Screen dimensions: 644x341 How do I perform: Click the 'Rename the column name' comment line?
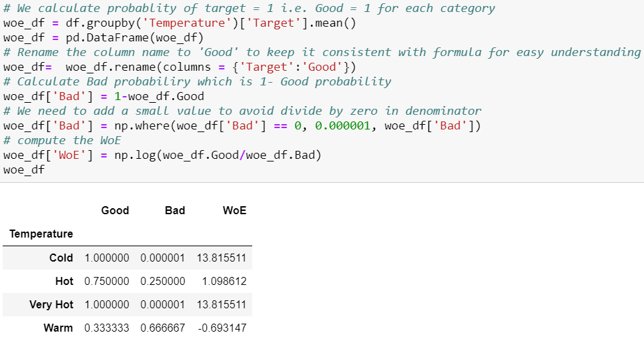pos(322,52)
